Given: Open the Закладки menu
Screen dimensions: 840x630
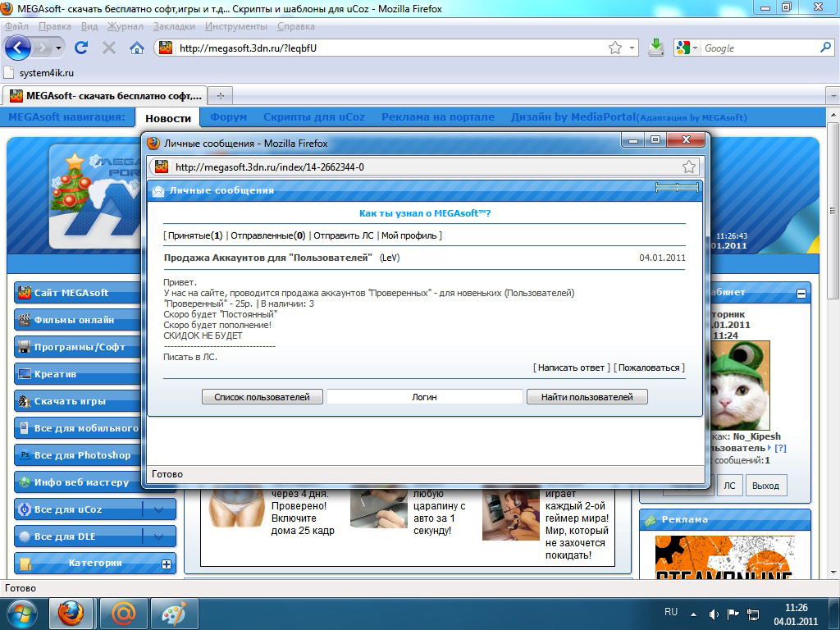Looking at the screenshot, I should coord(174,26).
